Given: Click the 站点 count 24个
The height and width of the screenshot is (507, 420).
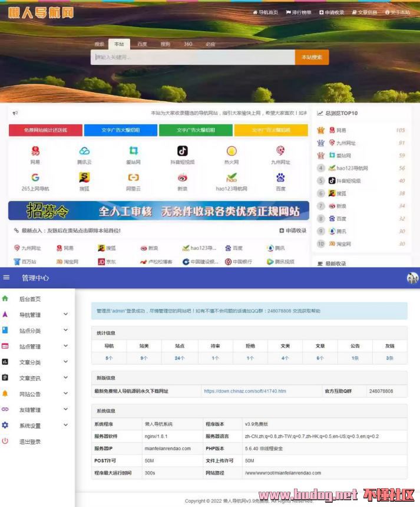Looking at the screenshot, I should [x=180, y=358].
